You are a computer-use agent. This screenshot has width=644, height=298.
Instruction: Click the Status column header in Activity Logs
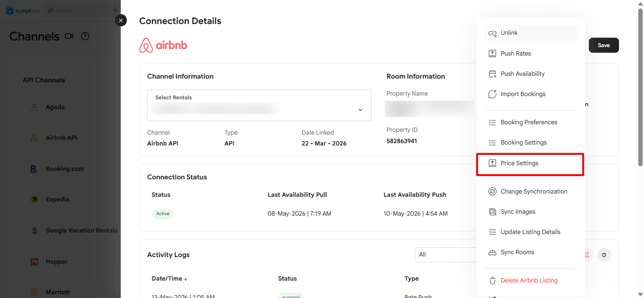point(288,279)
